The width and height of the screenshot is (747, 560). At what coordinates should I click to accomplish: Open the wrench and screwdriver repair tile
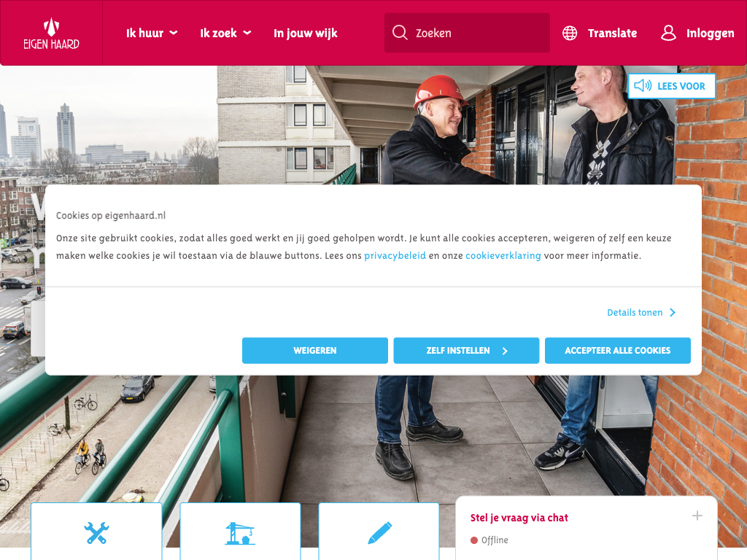tap(97, 532)
